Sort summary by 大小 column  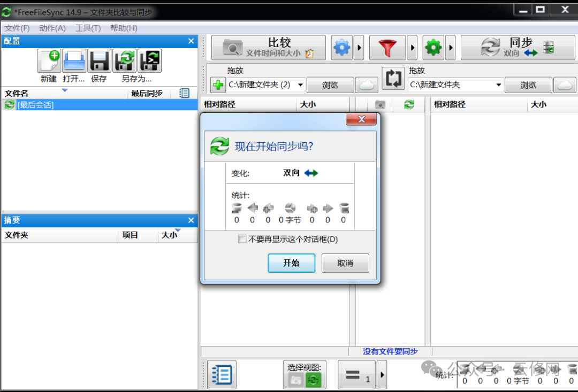178,235
